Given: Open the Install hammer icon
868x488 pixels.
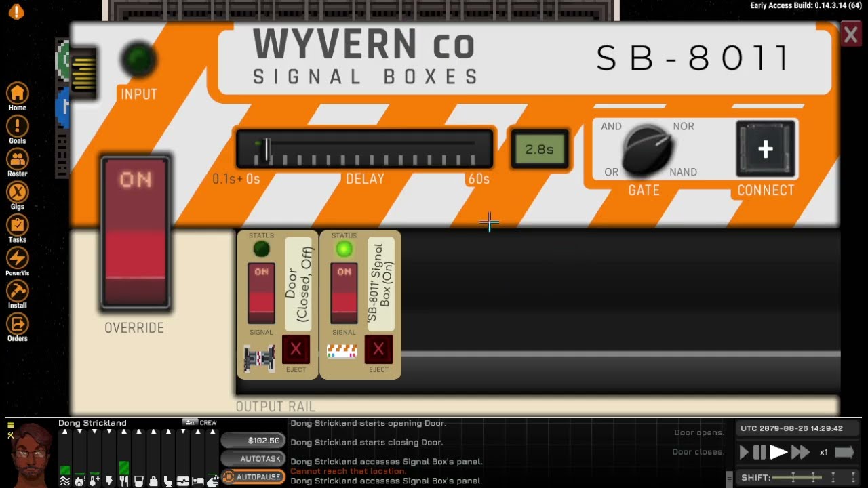Looking at the screenshot, I should 17,291.
